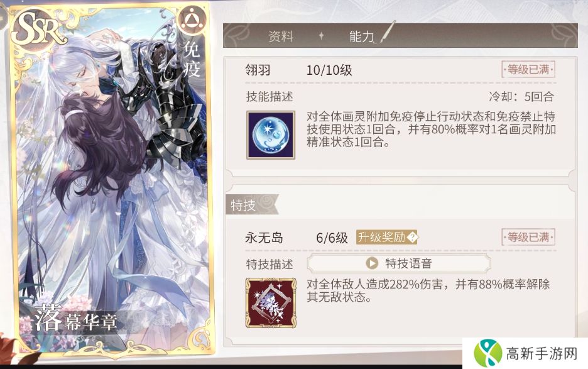Image resolution: width=588 pixels, height=369 pixels.
Task: Click the 落幕华章 character card artwork
Action: [x=112, y=180]
